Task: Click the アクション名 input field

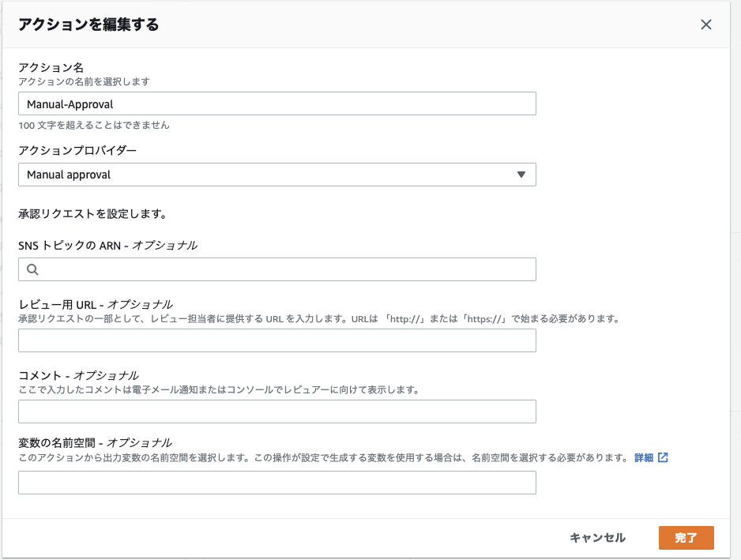Action: pyautogui.click(x=277, y=103)
